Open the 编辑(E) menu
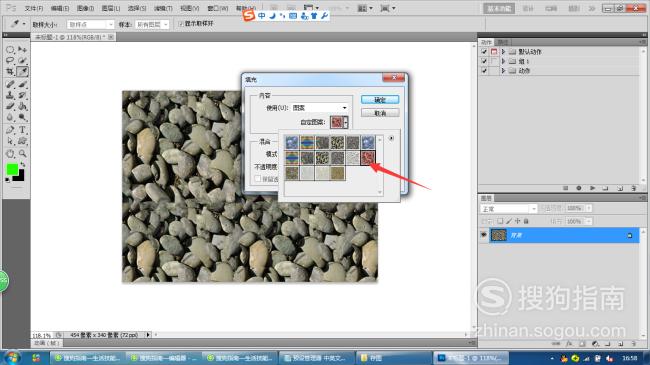Viewport: 650px width, 365px height. [60, 8]
